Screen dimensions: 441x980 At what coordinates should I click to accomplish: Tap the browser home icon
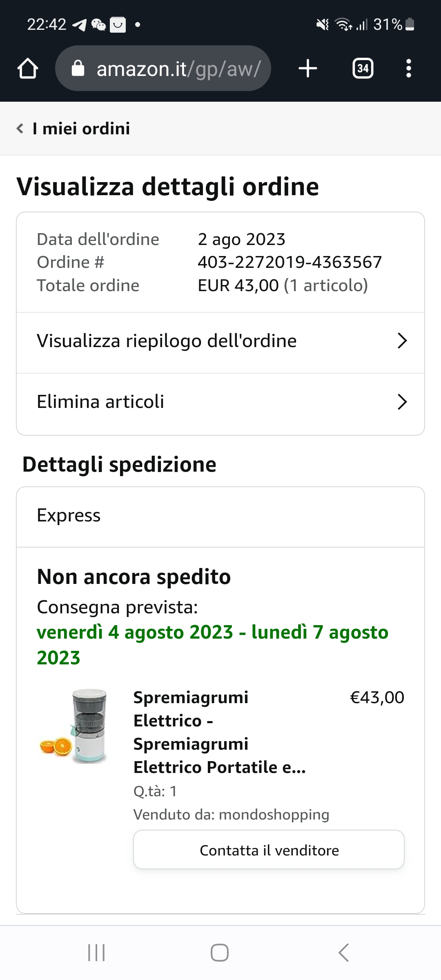click(28, 68)
